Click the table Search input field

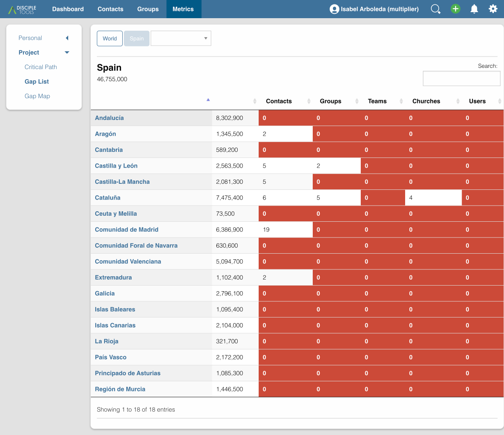462,78
